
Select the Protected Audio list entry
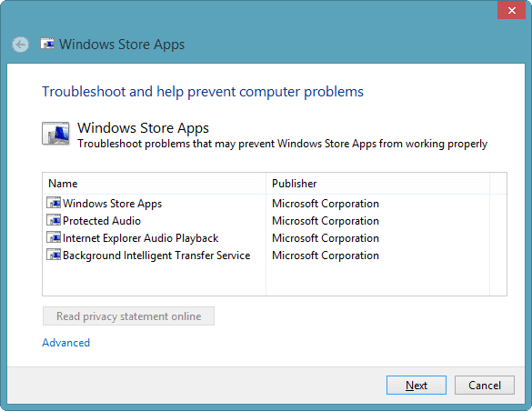(x=102, y=221)
